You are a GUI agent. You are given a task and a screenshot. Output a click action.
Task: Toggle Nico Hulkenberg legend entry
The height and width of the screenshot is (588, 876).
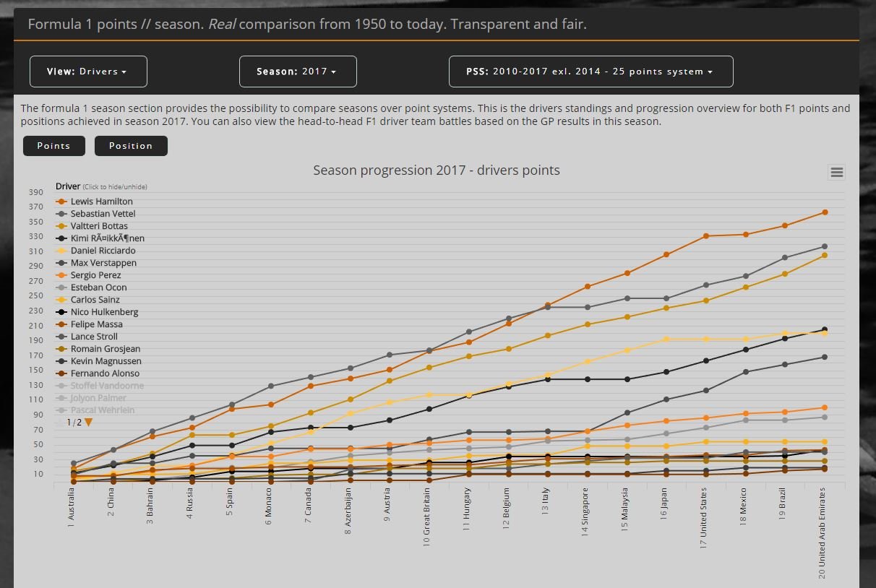tap(98, 312)
